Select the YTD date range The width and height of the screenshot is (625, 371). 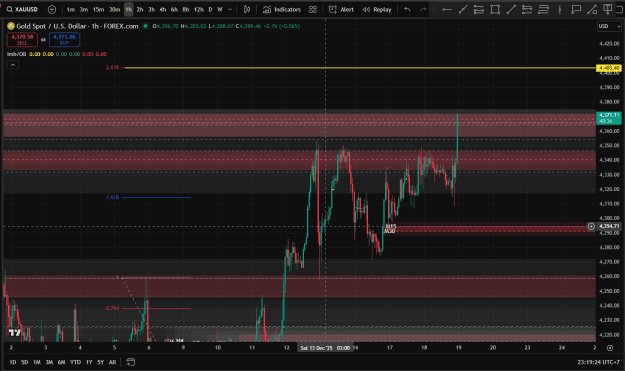[75, 362]
